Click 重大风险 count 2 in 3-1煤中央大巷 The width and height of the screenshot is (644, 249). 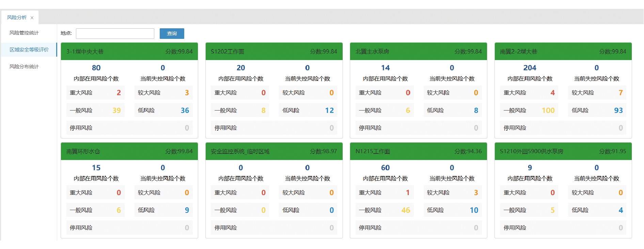point(119,93)
